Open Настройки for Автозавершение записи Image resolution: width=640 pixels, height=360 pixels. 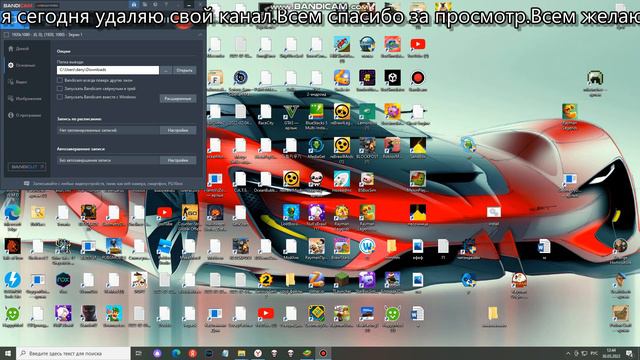[178, 160]
